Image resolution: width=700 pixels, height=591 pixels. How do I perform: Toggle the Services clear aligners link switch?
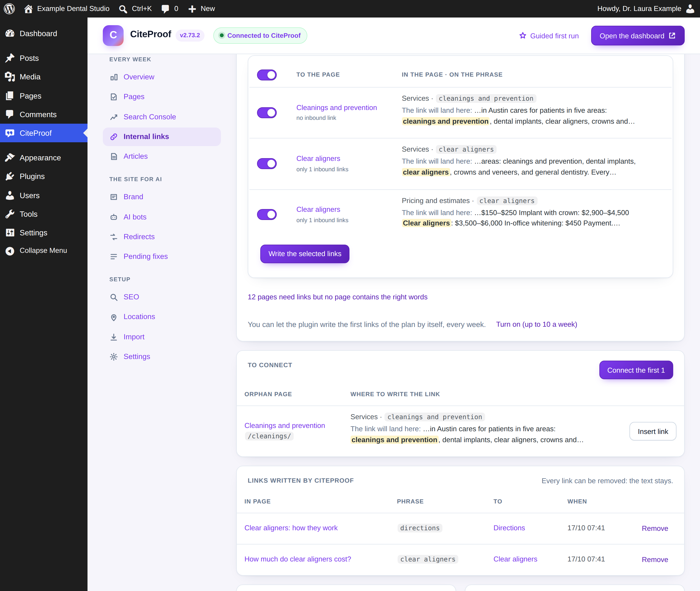[x=267, y=164]
